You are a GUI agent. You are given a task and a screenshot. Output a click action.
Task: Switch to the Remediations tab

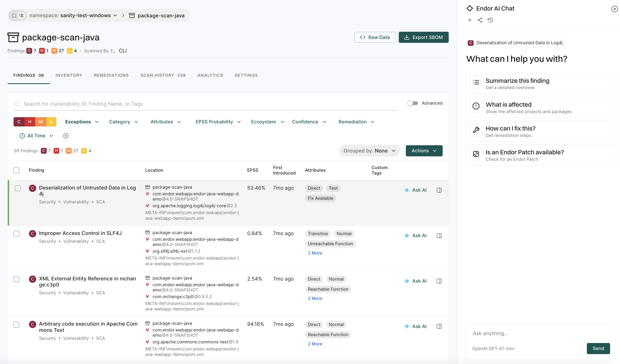pyautogui.click(x=111, y=75)
